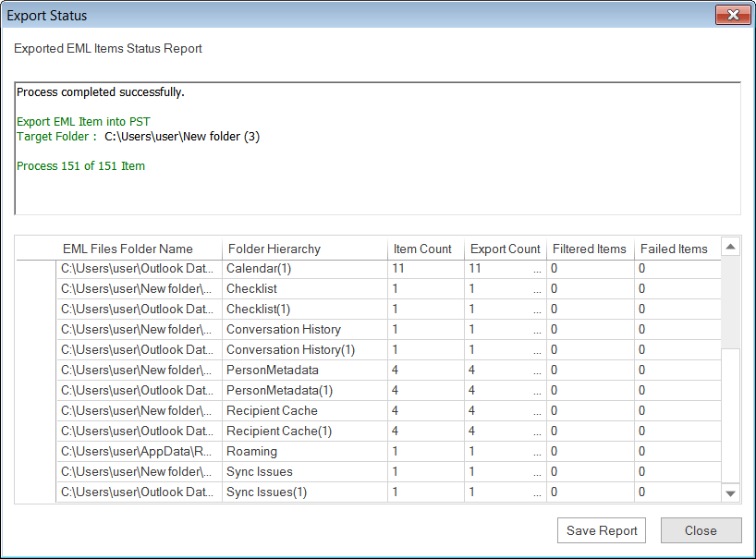Image resolution: width=756 pixels, height=559 pixels.
Task: Click Item Count 11 in the Calendar(1) row
Action: pos(426,269)
